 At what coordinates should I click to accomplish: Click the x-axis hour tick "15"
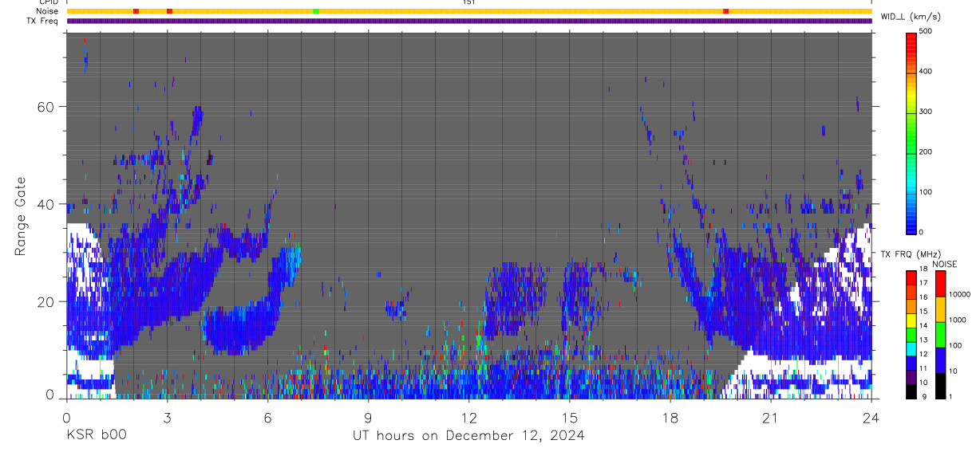569,418
